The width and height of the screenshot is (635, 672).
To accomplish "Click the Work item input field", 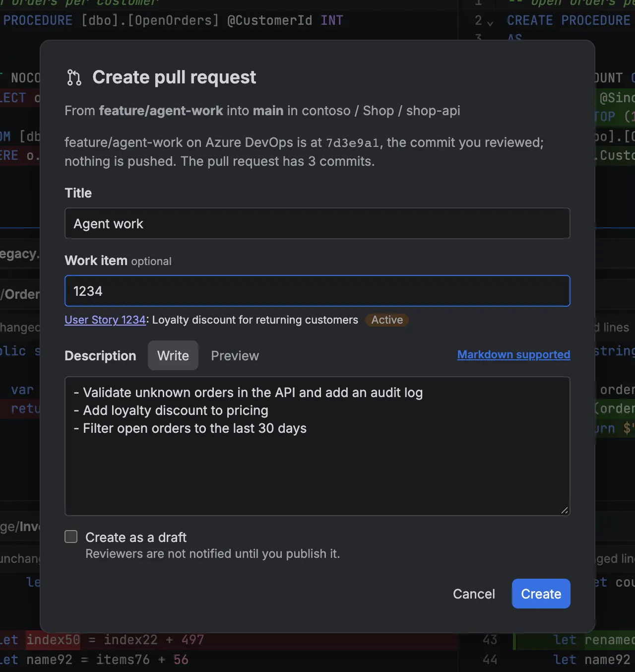I will pyautogui.click(x=317, y=291).
